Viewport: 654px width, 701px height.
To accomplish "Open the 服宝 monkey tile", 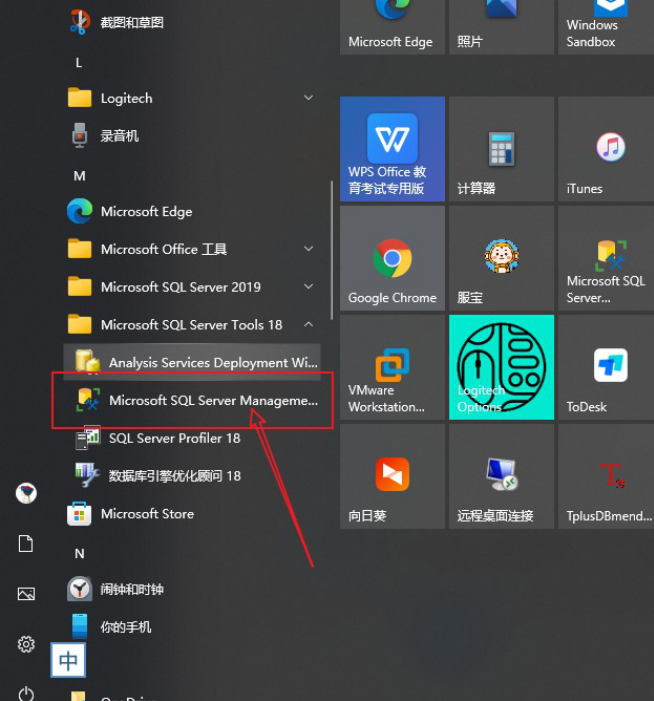I will 502,258.
